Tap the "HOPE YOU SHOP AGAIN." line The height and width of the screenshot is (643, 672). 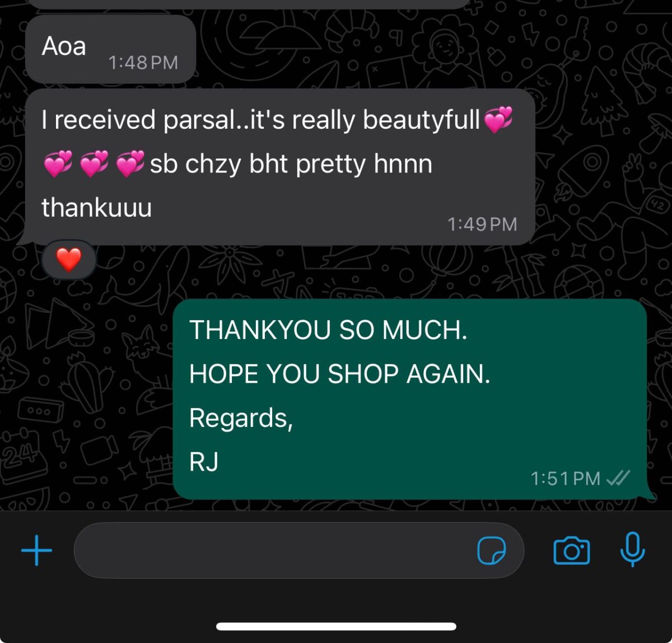(x=340, y=374)
